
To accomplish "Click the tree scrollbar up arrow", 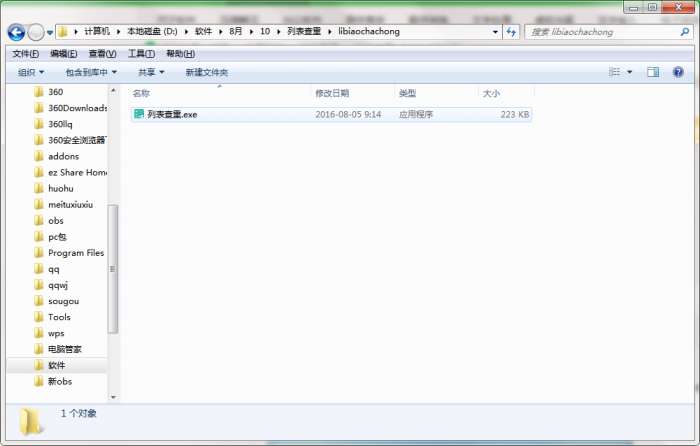I will click(113, 91).
